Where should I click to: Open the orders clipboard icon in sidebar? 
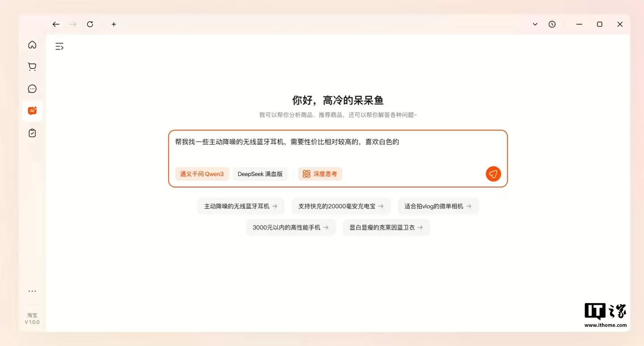coord(32,132)
